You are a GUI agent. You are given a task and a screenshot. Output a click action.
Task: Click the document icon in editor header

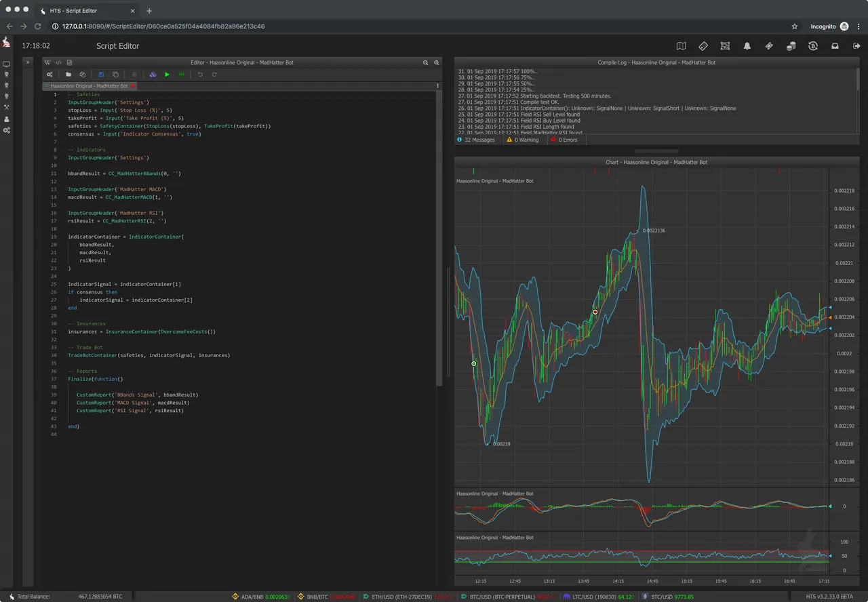click(69, 62)
